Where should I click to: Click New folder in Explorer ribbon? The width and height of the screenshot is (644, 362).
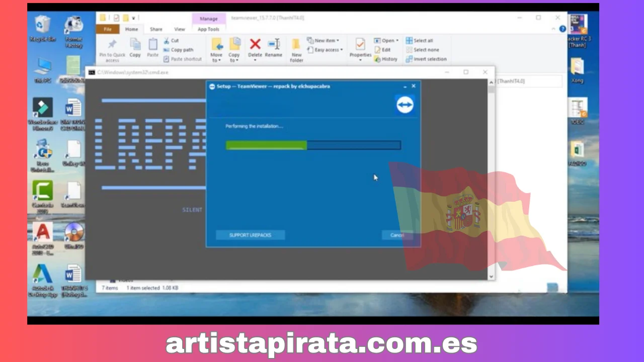pos(296,50)
